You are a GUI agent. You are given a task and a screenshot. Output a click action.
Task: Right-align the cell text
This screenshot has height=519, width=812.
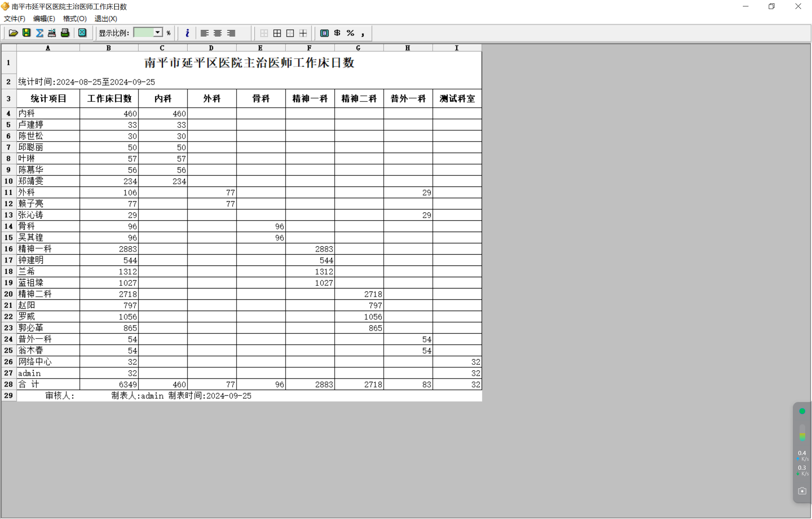tap(231, 33)
